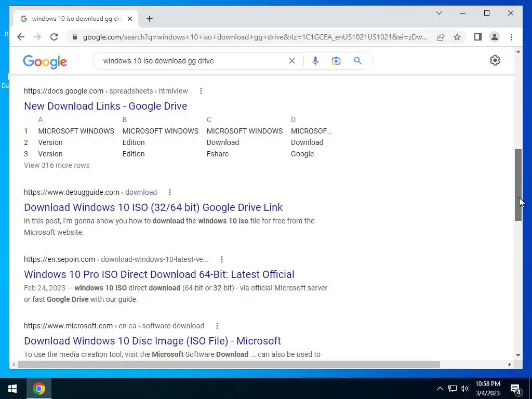Click the Chrome taskbar icon
The height and width of the screenshot is (399, 532).
tap(38, 389)
